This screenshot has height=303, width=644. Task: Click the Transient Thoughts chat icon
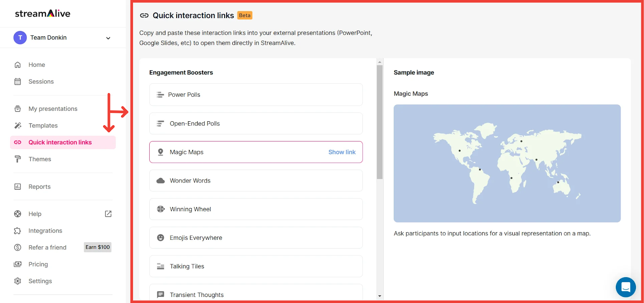pyautogui.click(x=161, y=295)
